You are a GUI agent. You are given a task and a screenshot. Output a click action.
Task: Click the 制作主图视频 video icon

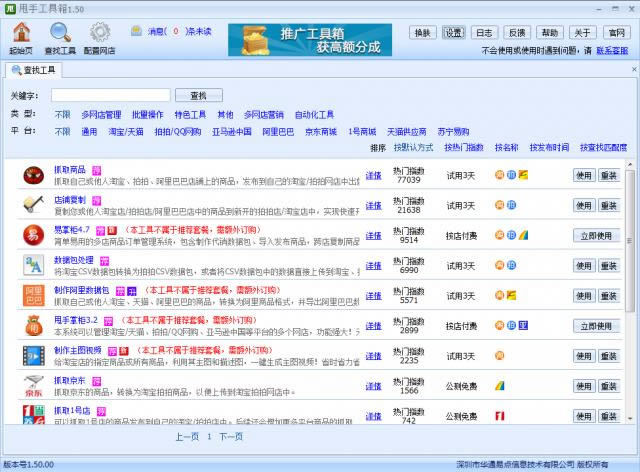click(x=33, y=356)
